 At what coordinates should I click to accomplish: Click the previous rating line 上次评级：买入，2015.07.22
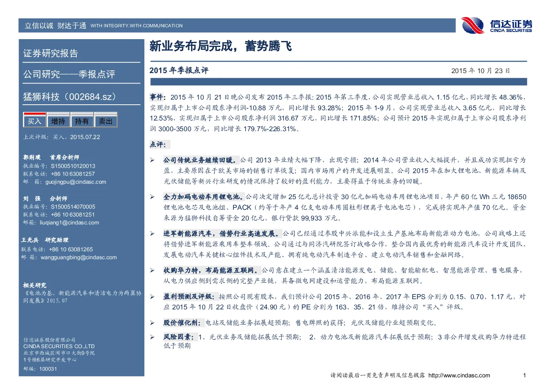(62, 137)
